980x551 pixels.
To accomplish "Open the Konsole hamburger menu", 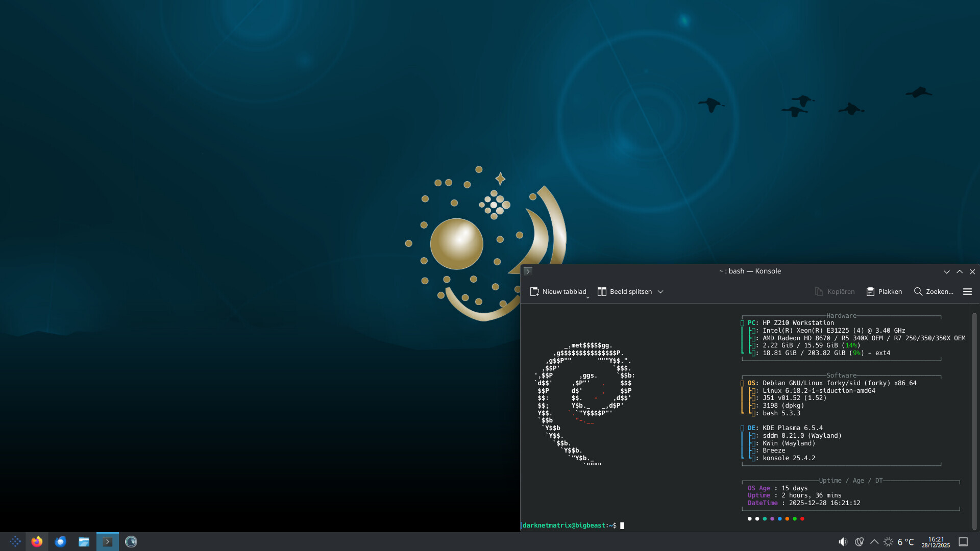I will click(x=967, y=291).
